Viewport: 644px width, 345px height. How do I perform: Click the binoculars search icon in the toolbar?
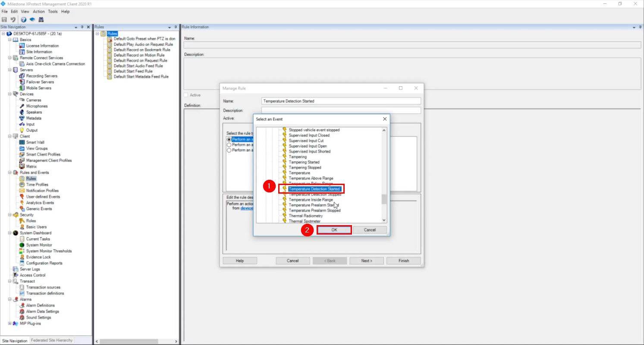[x=41, y=19]
